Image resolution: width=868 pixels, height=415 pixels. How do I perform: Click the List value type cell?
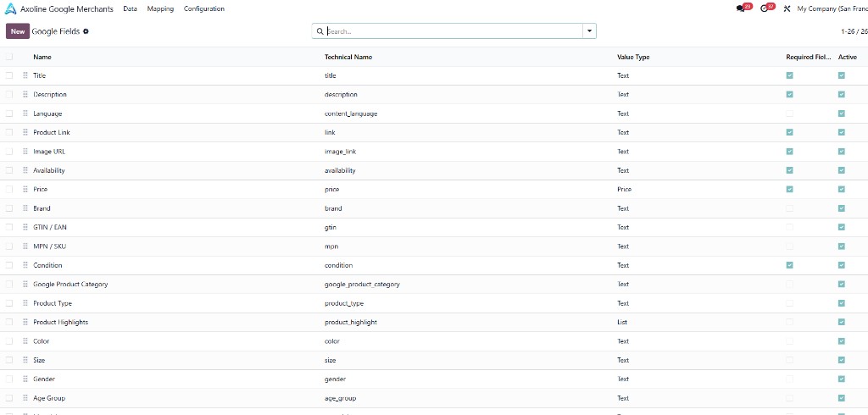(622, 322)
